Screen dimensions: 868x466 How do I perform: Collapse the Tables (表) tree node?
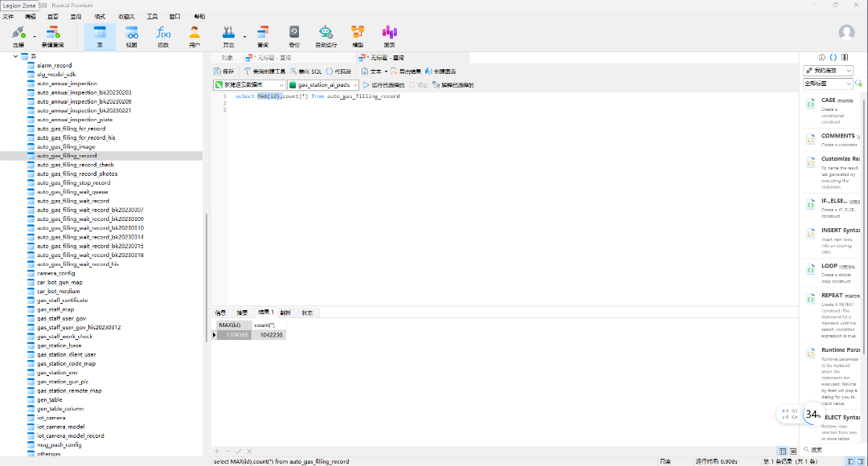pos(15,56)
